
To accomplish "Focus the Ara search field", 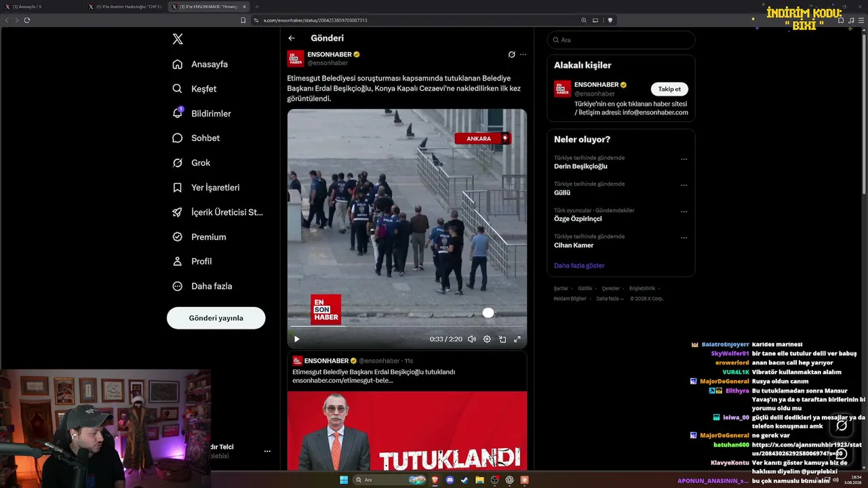I will (621, 40).
